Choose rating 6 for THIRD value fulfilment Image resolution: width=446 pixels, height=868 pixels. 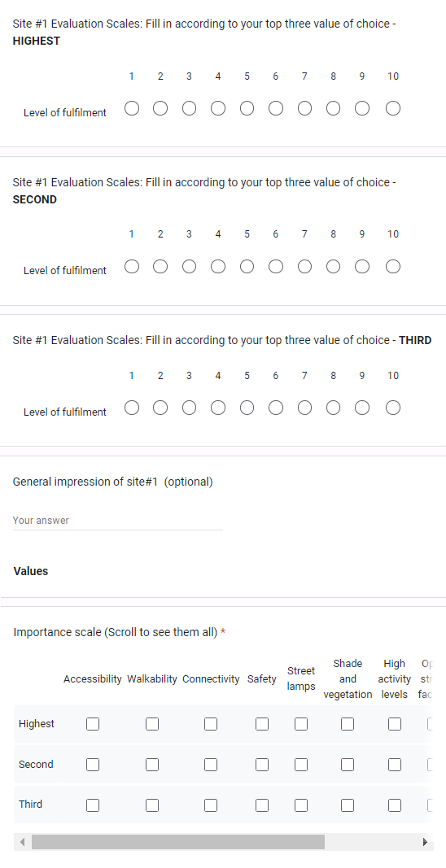[275, 408]
